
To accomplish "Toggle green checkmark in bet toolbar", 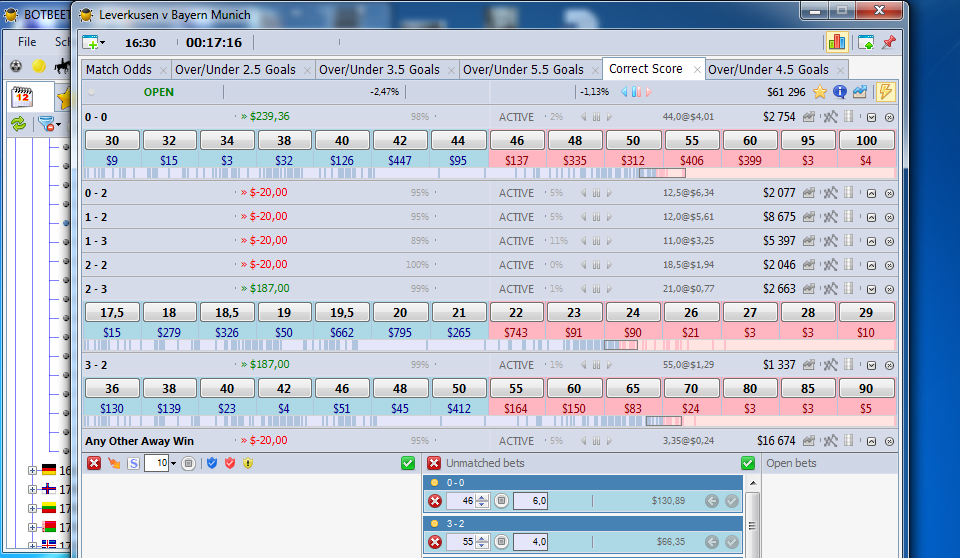I will pyautogui.click(x=408, y=463).
